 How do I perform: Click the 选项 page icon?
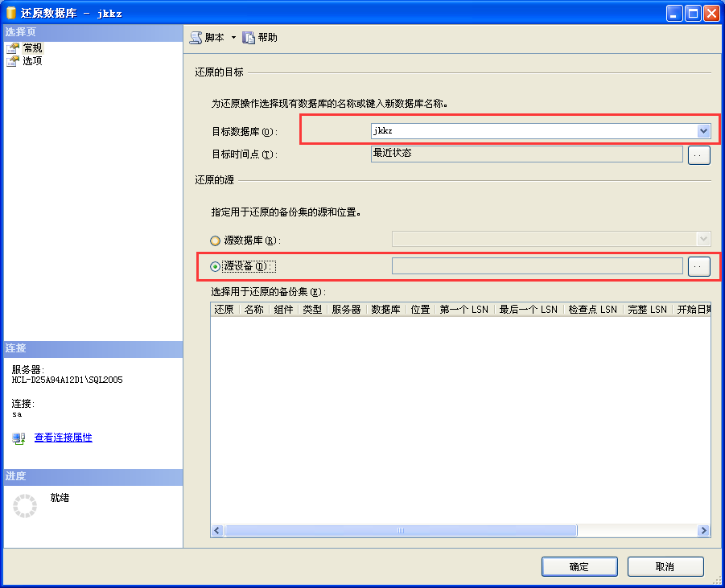click(x=13, y=60)
